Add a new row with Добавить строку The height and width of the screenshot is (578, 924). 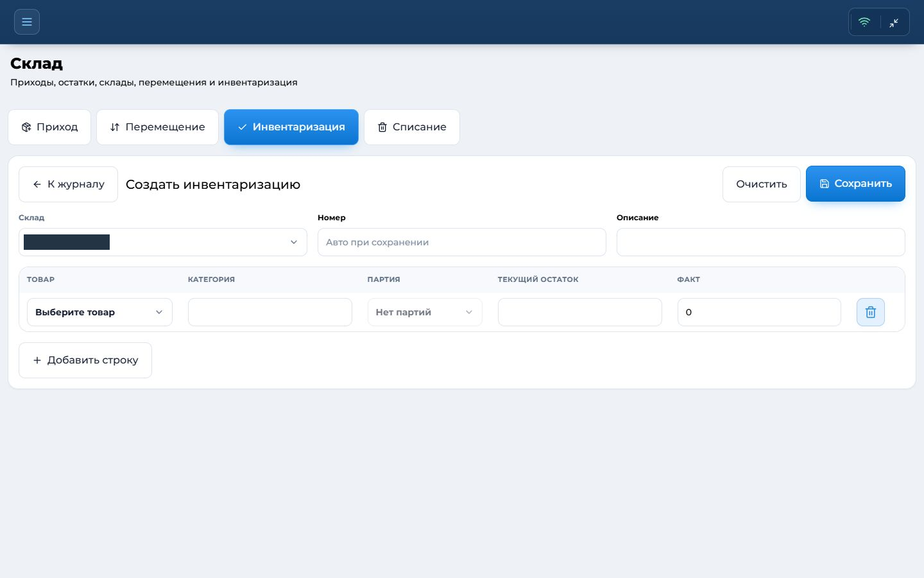point(85,360)
